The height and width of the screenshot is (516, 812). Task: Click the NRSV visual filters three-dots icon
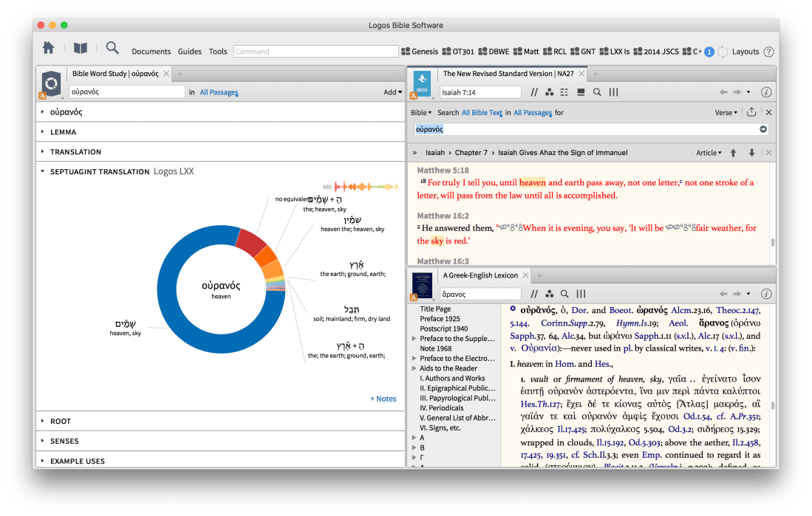click(549, 92)
